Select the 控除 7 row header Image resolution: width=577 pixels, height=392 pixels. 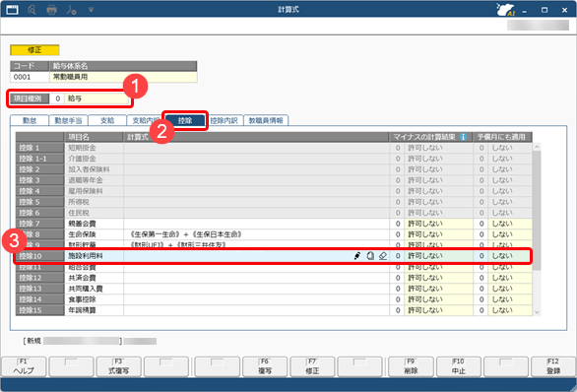(39, 224)
